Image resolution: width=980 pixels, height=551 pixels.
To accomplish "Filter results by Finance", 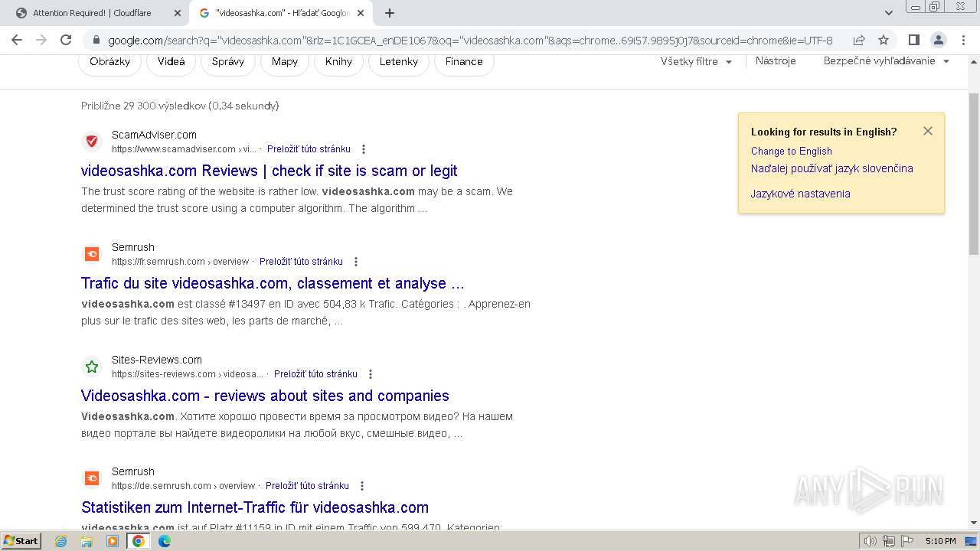I will 464,61.
